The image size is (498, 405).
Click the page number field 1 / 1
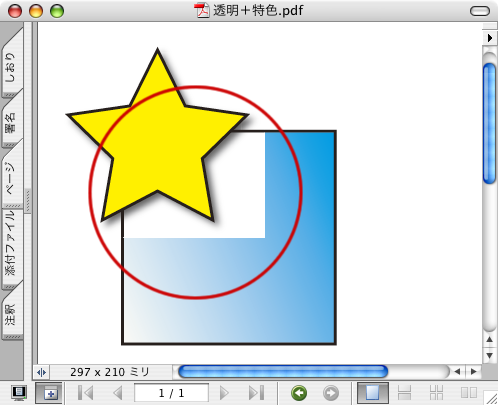[171, 393]
